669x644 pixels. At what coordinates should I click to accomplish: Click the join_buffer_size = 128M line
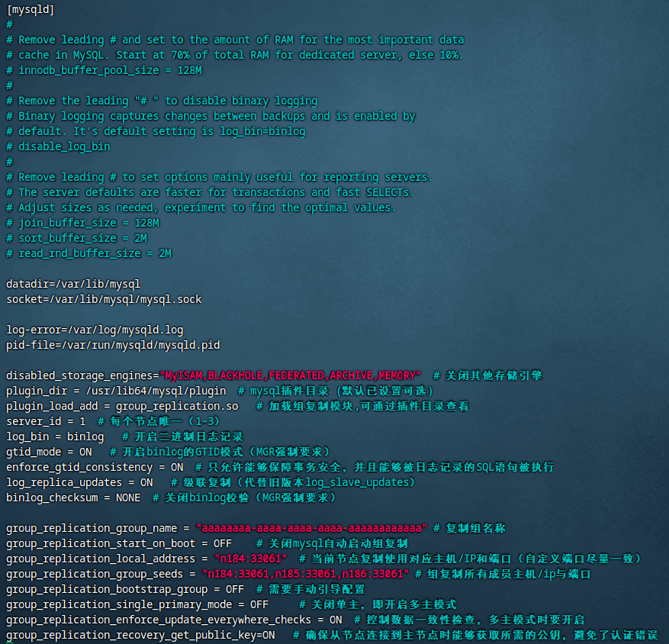click(x=88, y=223)
